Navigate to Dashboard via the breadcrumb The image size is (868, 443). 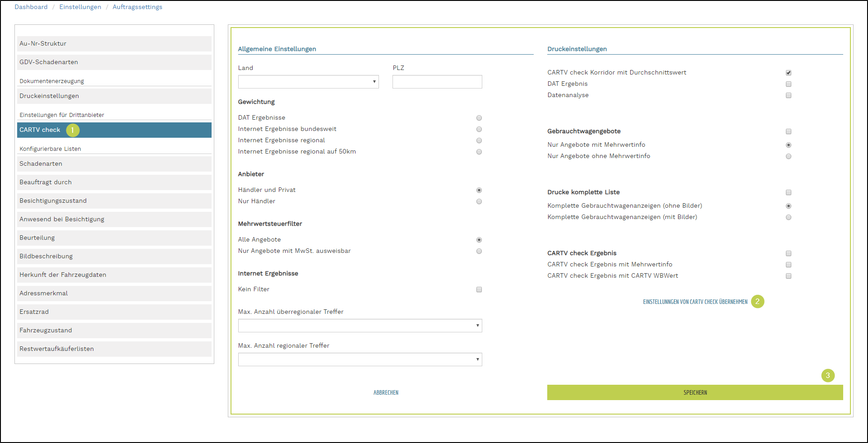(x=31, y=7)
